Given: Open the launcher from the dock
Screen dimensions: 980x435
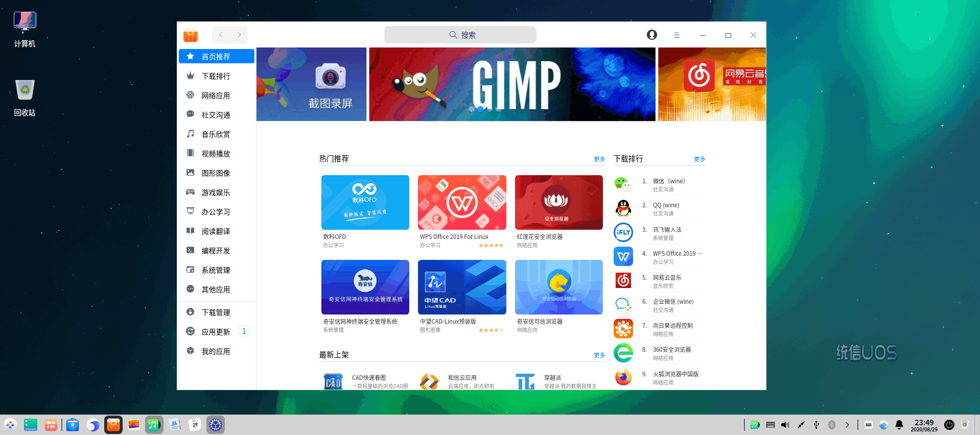Looking at the screenshot, I should pos(10,424).
